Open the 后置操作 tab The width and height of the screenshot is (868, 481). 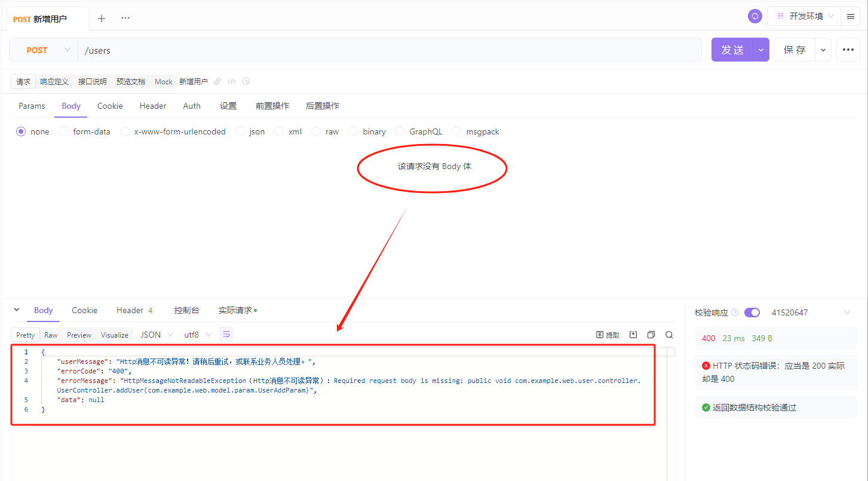pyautogui.click(x=323, y=106)
